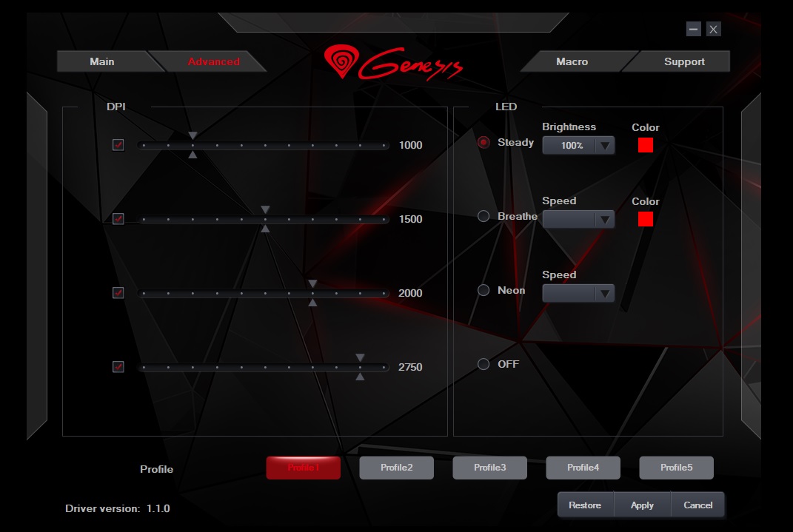The width and height of the screenshot is (793, 532).
Task: Switch to Profile3
Action: (x=489, y=468)
